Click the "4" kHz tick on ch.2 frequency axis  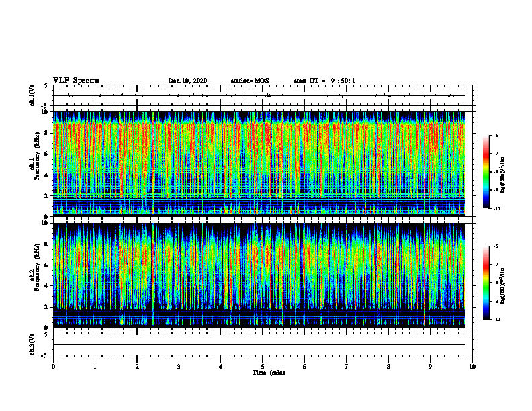pyautogui.click(x=47, y=286)
